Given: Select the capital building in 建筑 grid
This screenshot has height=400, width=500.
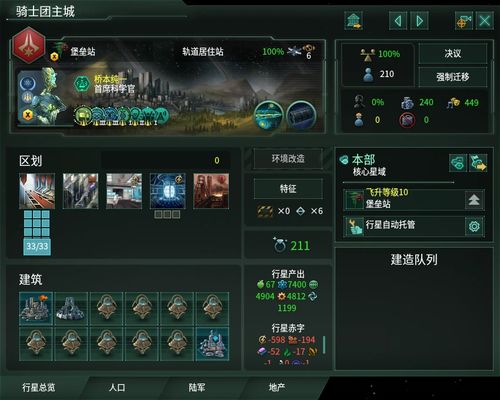Looking at the screenshot, I should 36,308.
